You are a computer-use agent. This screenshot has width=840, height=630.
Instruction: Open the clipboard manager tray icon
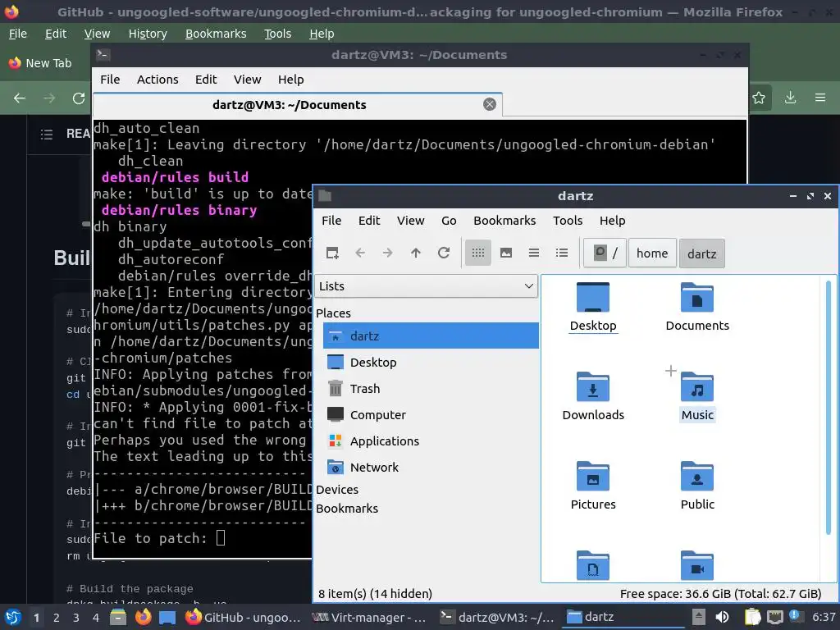click(752, 617)
